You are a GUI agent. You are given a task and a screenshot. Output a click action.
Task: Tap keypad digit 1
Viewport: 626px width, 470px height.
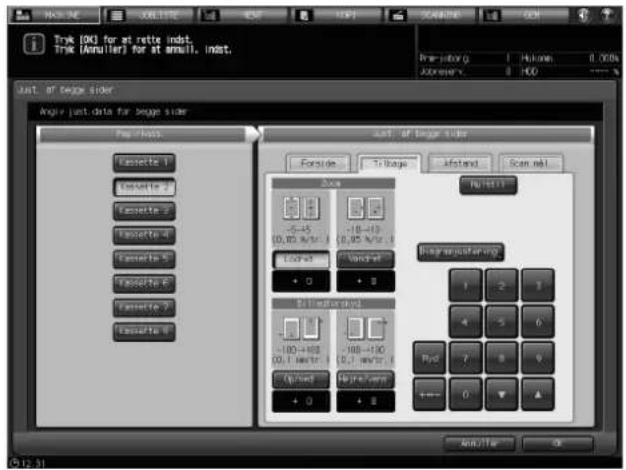pyautogui.click(x=466, y=286)
